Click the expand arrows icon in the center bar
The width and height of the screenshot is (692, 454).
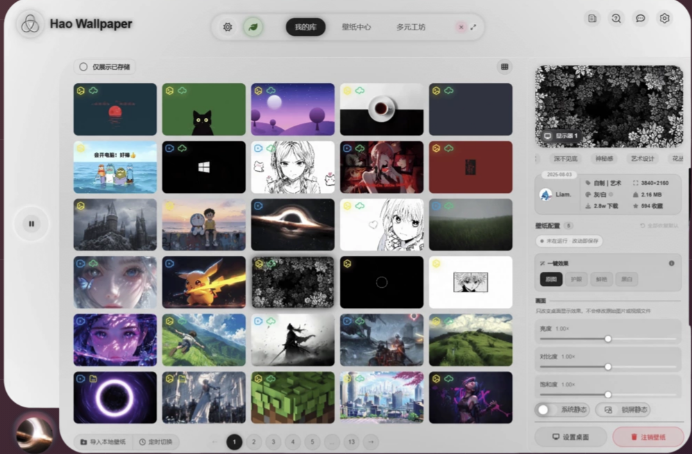(x=474, y=27)
